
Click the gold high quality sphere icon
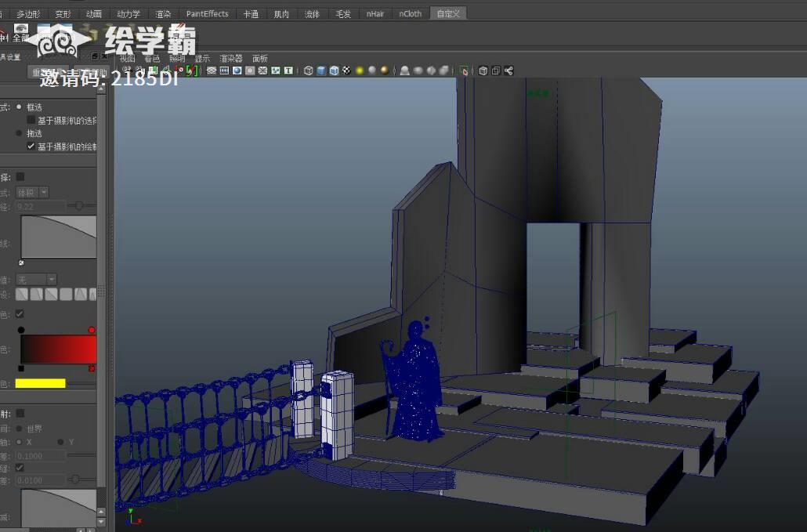(385, 71)
